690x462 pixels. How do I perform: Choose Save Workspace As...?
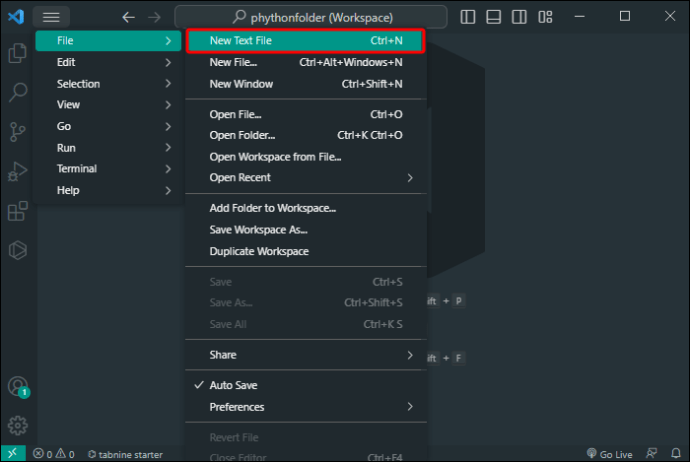(306, 230)
